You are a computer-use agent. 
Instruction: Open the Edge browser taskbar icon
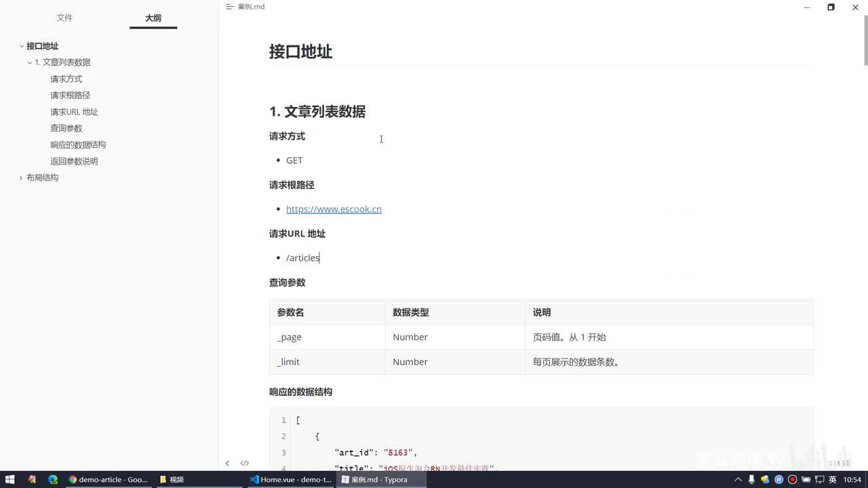pos(53,479)
